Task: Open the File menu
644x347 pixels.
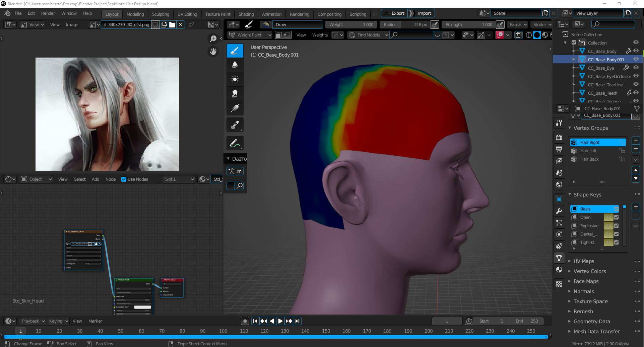Action: click(x=18, y=13)
